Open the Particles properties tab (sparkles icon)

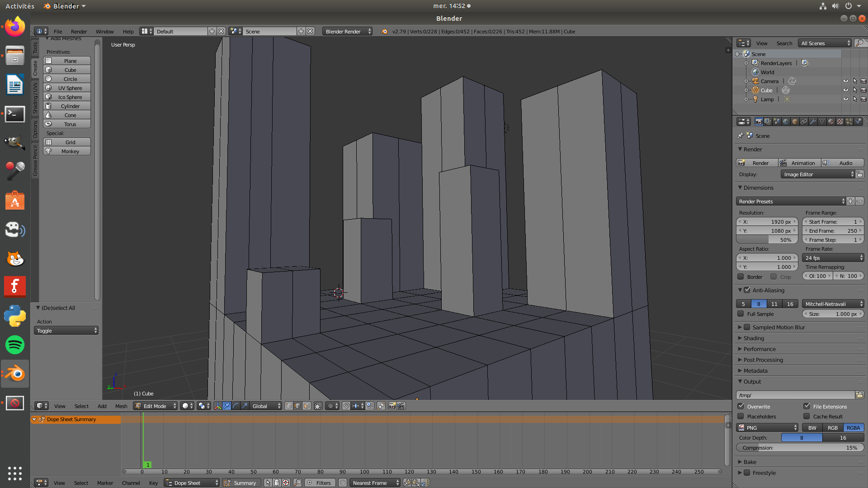point(849,122)
